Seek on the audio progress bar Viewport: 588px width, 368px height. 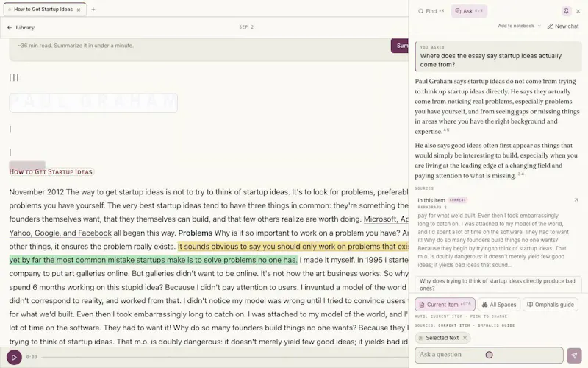(x=225, y=357)
